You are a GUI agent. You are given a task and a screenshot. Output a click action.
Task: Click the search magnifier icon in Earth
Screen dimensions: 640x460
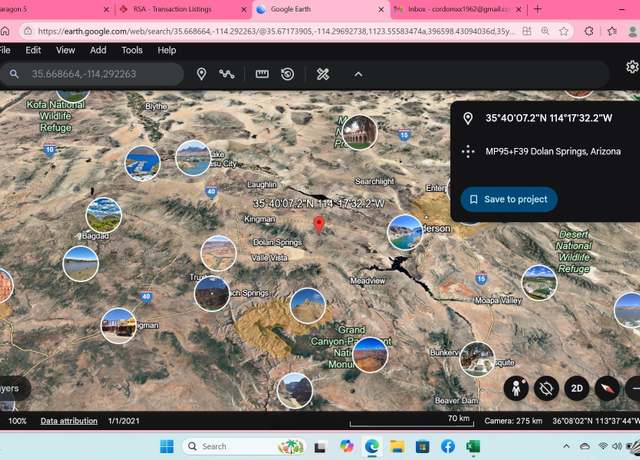coord(14,74)
